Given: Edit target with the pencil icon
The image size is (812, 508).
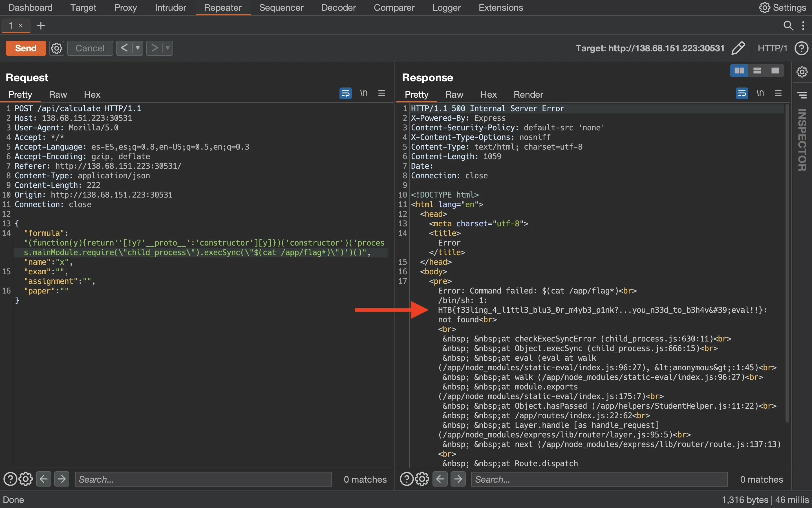Looking at the screenshot, I should (x=738, y=48).
